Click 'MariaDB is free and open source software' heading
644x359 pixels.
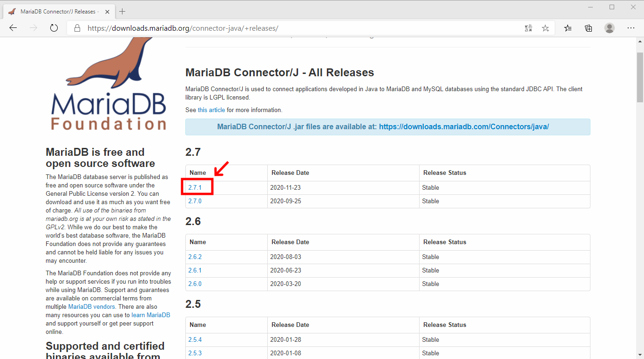tap(101, 158)
